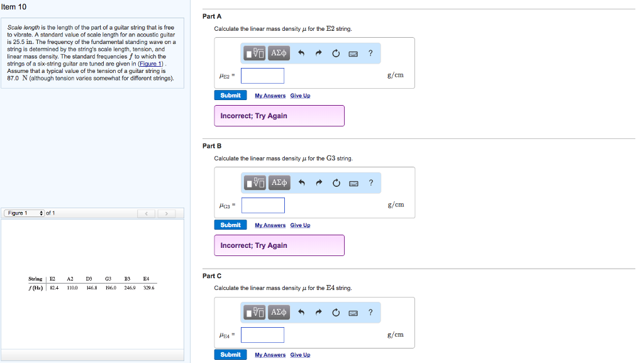
Task: Open My Answers for Part A
Action: coord(270,96)
